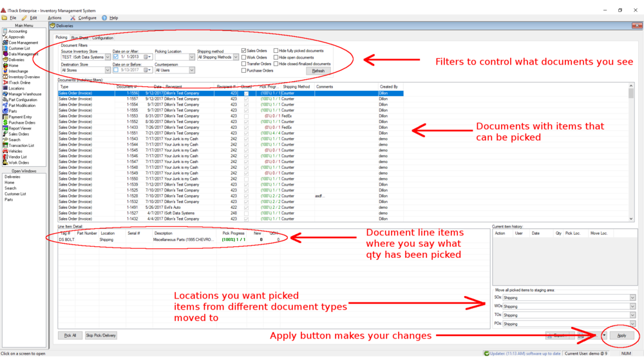Click the Help icon in the menu bar
The height and width of the screenshot is (363, 644).
(x=104, y=18)
